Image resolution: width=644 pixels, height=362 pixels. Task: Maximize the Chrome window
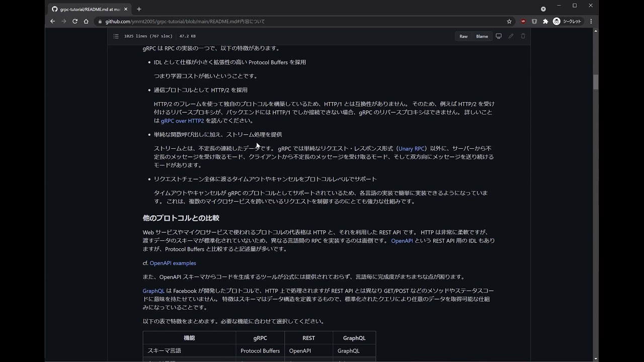point(575,6)
